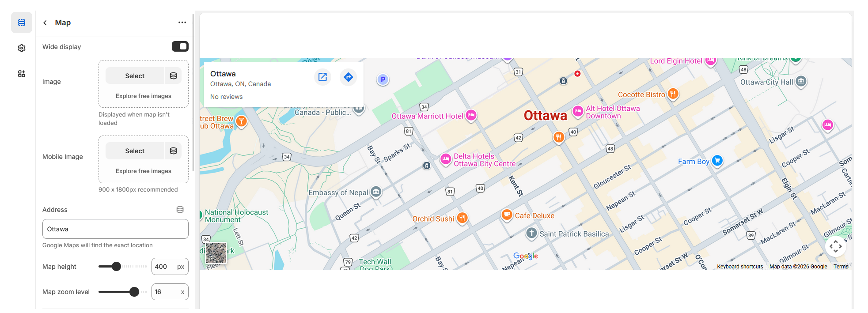The width and height of the screenshot is (868, 313).
Task: Enter fullscreen with the map expand icon
Action: [x=836, y=246]
